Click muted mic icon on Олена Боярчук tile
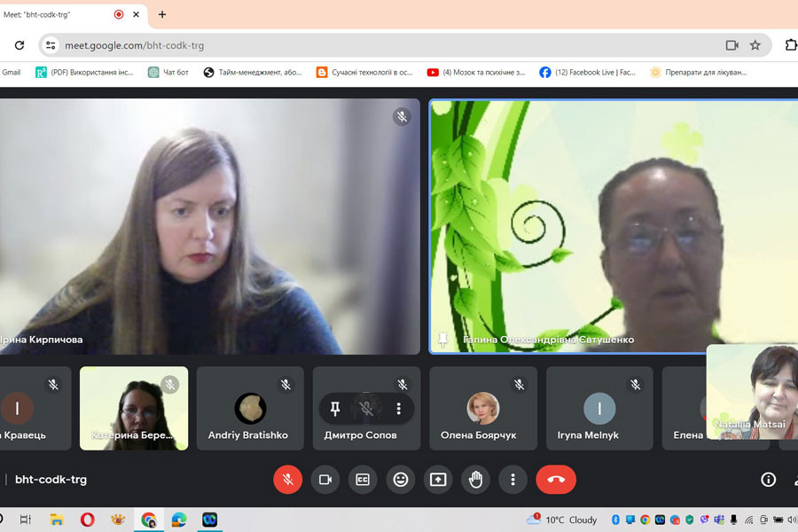The height and width of the screenshot is (532, 798). 519,384
